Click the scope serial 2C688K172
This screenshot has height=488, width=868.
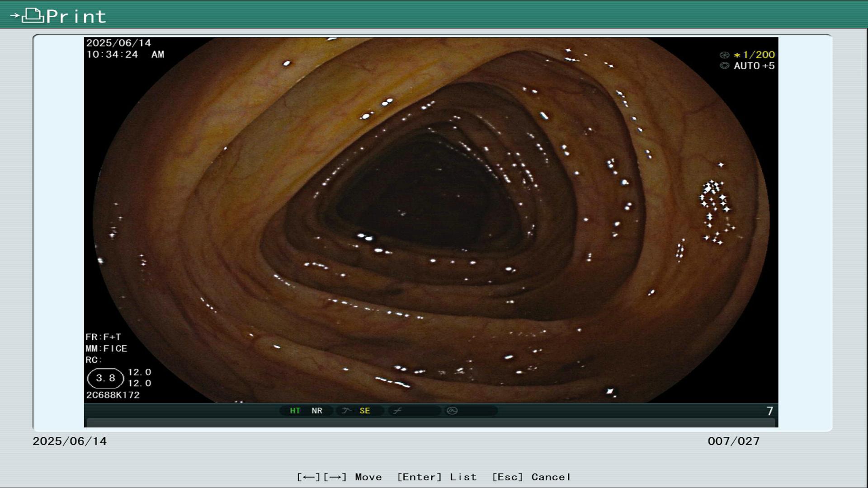113,395
